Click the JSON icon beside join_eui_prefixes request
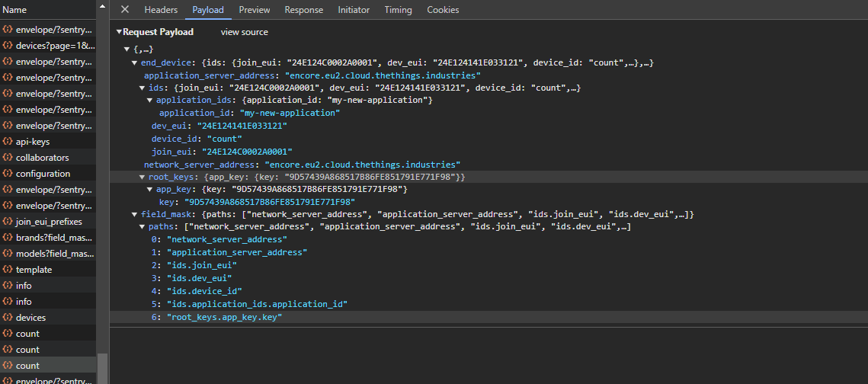Screen dimensions: 868x384 8,221
